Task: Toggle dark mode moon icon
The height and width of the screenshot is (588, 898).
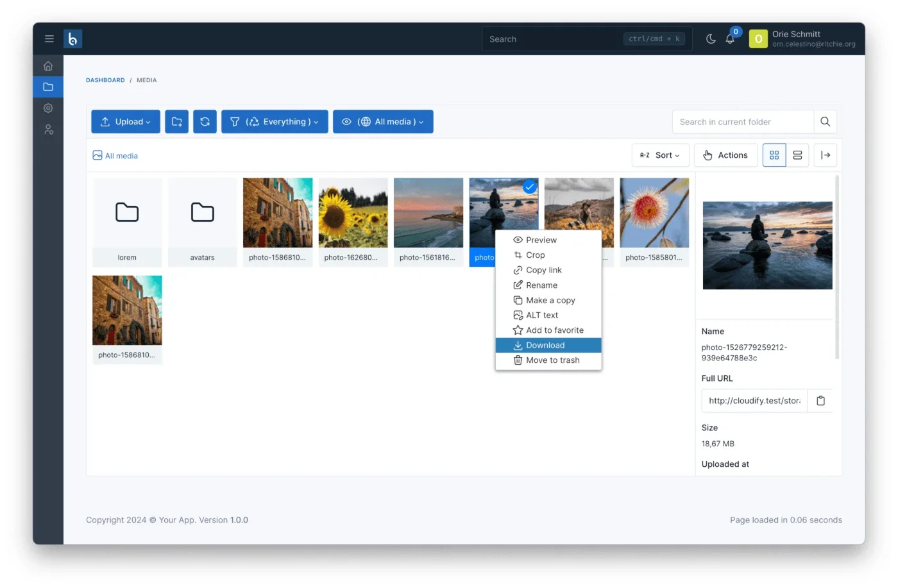Action: [711, 39]
